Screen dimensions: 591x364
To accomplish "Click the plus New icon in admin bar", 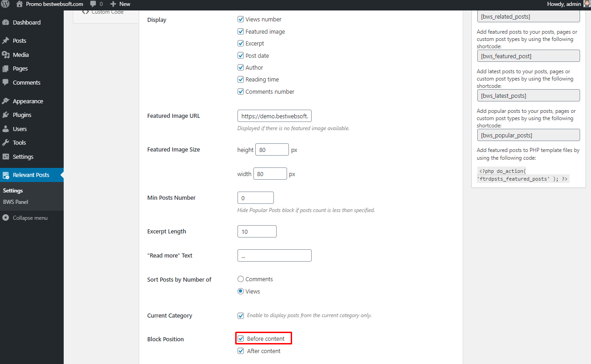I will point(113,4).
